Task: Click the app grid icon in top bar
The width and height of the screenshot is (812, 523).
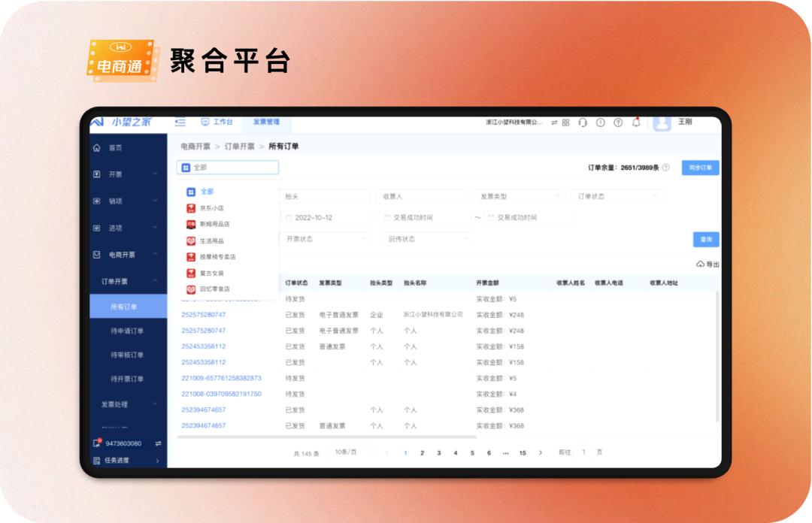Action: coord(565,122)
